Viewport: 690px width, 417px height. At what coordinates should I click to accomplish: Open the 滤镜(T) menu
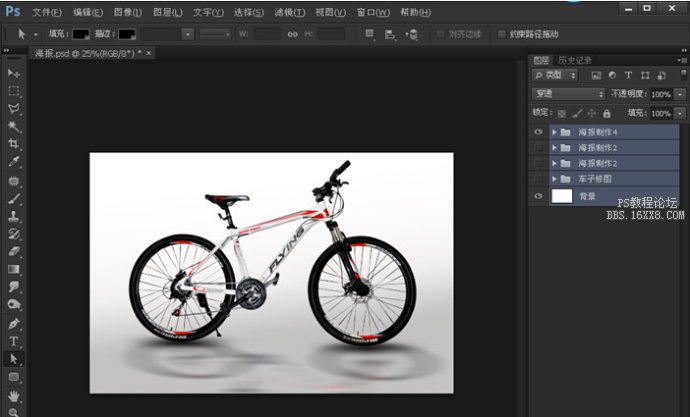pos(290,12)
